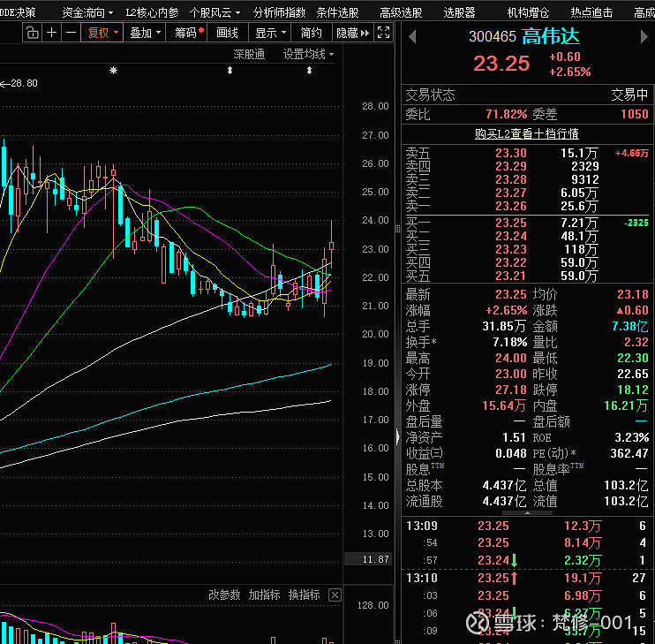Viewport: 655px width, 644px height.
Task: Close the indicator sub-panel
Action: pos(335,595)
